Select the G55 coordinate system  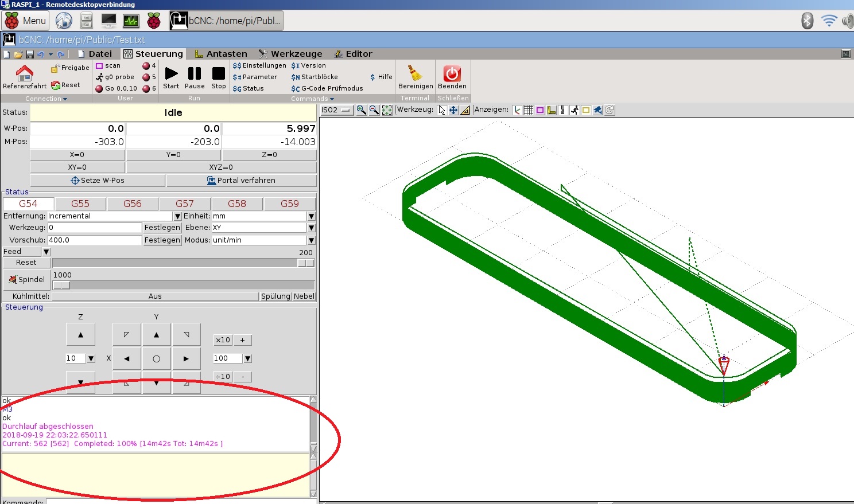pos(80,204)
